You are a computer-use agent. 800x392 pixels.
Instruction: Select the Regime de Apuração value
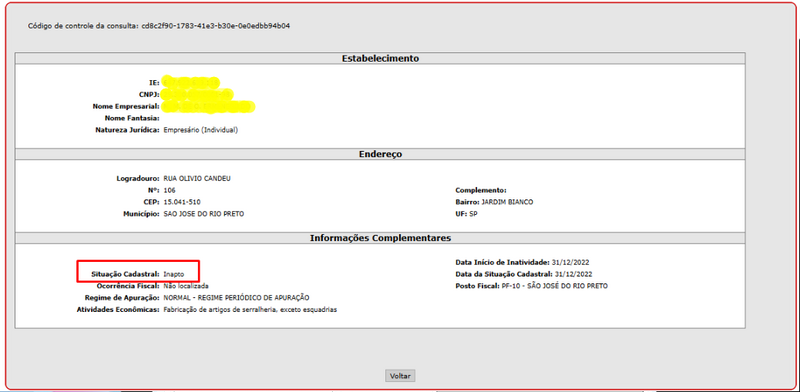236,298
